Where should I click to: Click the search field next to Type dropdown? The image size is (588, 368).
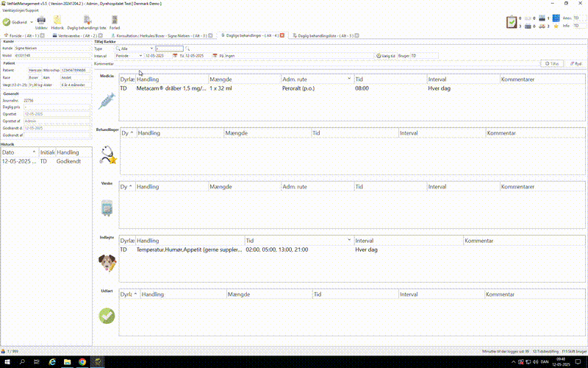(170, 49)
